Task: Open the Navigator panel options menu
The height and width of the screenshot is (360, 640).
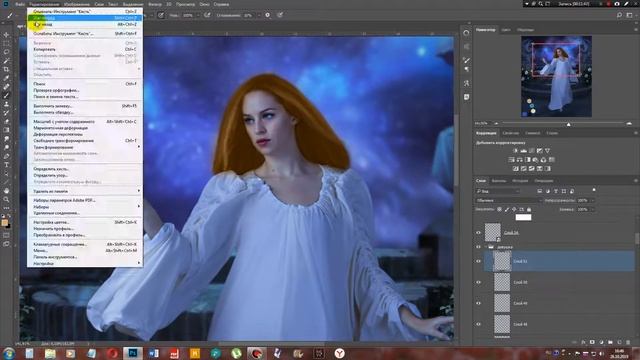Action: tap(636, 29)
